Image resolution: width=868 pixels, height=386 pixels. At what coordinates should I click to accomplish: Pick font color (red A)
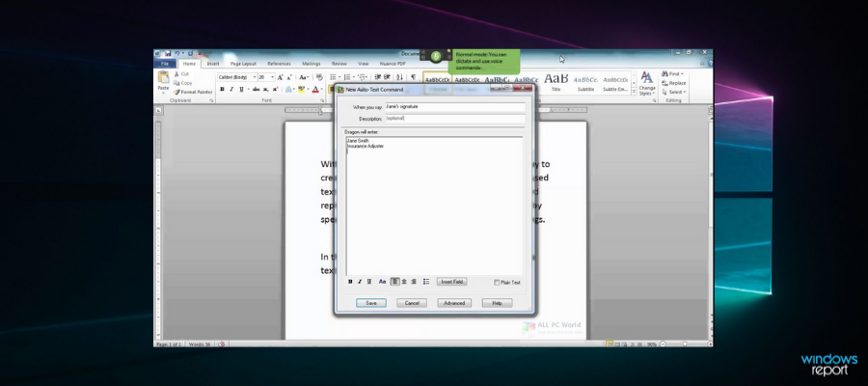tap(315, 89)
